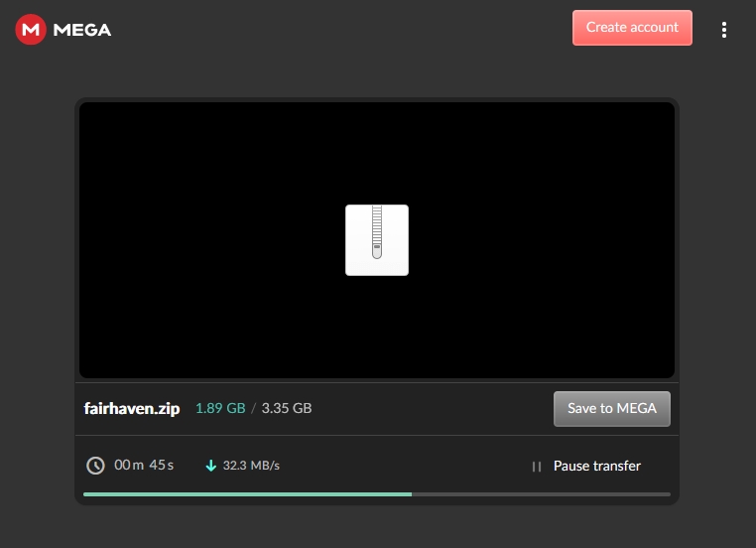This screenshot has height=548, width=756.
Task: Click the 32.3 MB/s speed value
Action: 251,466
